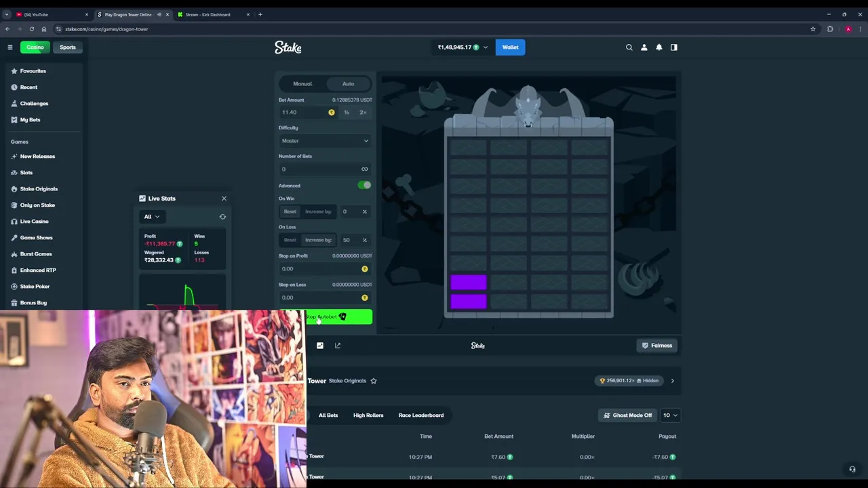
Task: Open the browser extensions puzzle icon
Action: pos(830,29)
